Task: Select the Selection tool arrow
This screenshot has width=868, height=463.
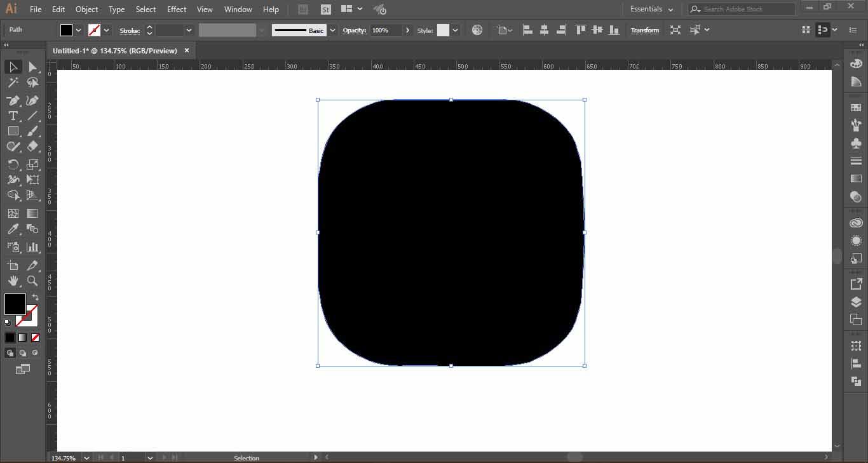Action: click(13, 67)
